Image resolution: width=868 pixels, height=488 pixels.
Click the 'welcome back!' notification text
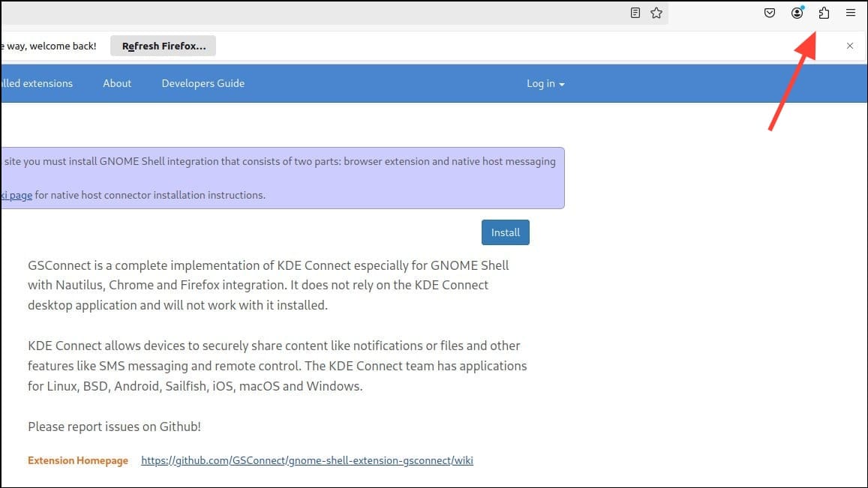coord(48,46)
